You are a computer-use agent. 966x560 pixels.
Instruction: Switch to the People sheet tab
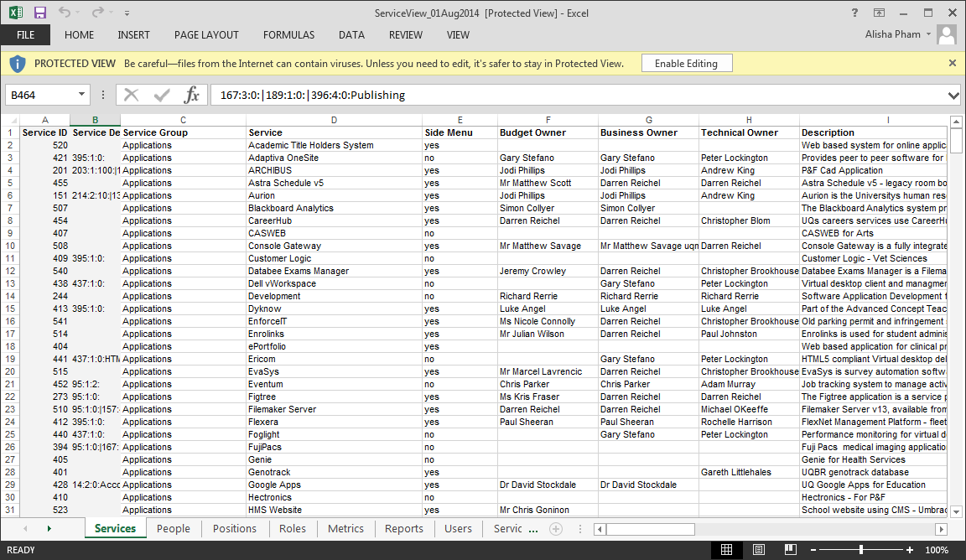(173, 529)
